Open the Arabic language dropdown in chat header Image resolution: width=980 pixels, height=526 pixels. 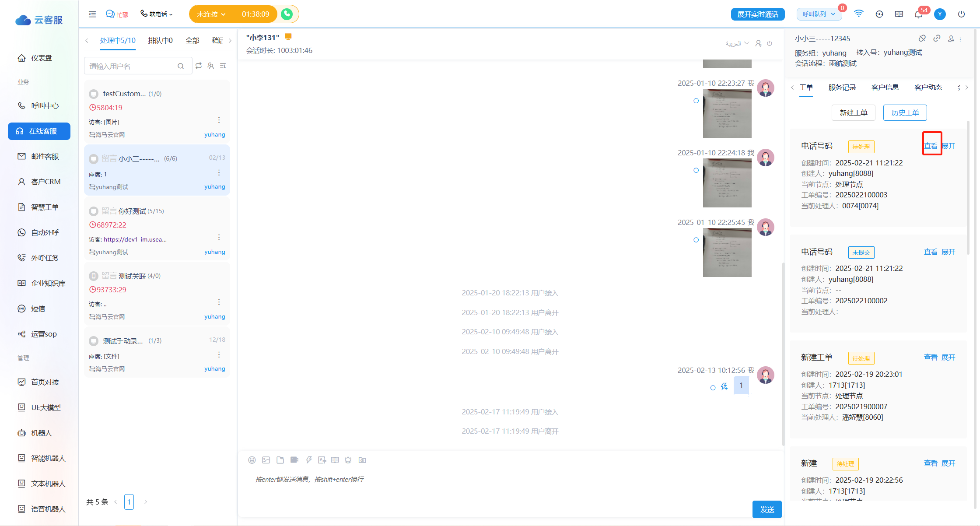(737, 43)
